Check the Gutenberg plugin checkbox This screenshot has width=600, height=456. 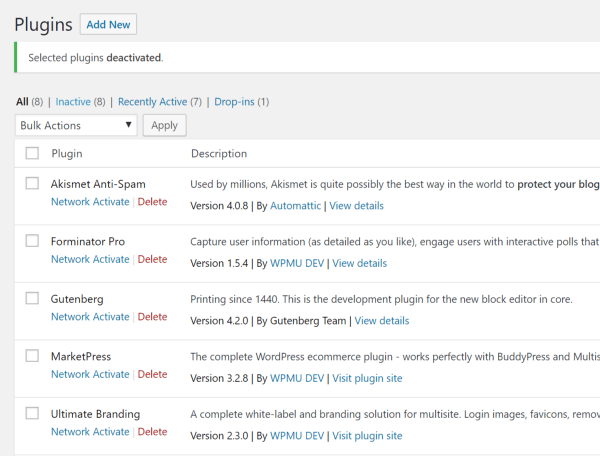(x=32, y=298)
